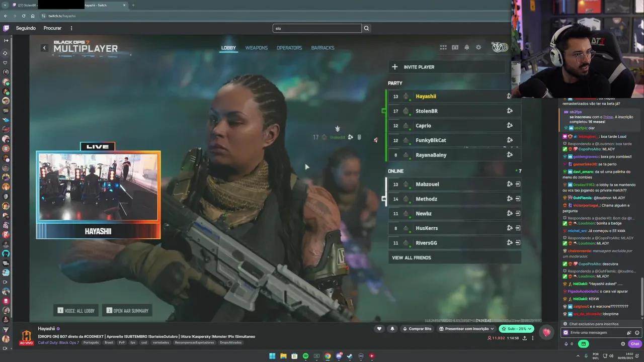Click the search magnifier button
This screenshot has width=644, height=362.
pos(366,28)
